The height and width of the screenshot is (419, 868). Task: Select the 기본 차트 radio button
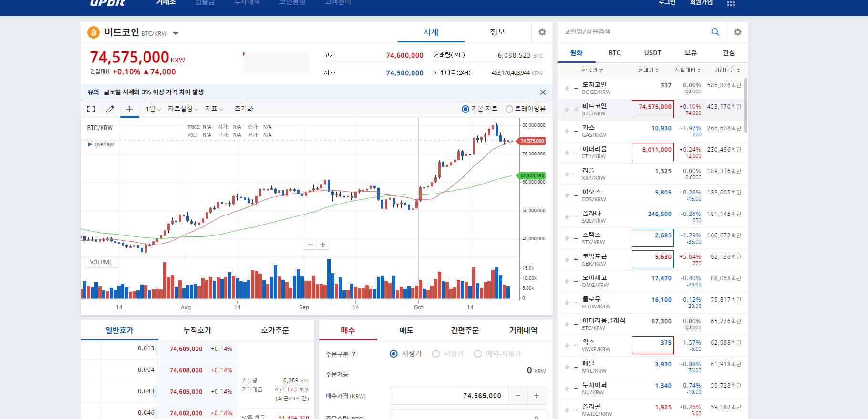tap(465, 109)
